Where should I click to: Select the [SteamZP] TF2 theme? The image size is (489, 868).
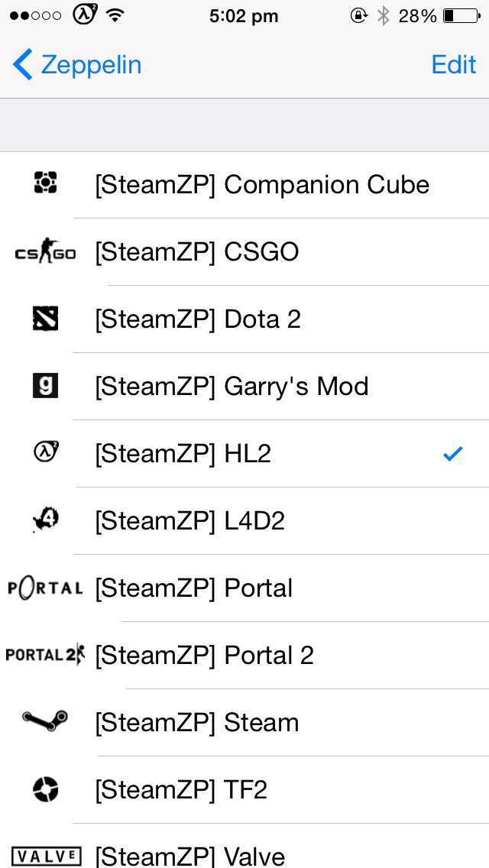244,789
